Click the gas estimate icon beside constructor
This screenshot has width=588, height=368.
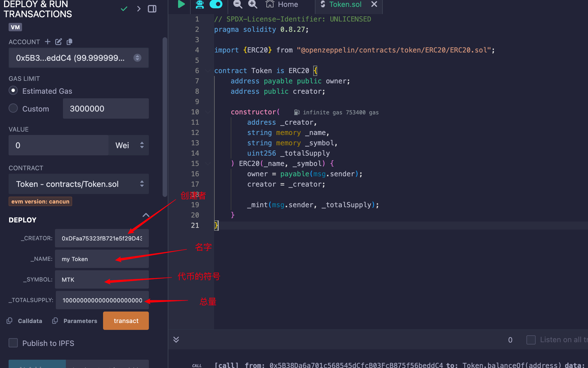coord(297,112)
